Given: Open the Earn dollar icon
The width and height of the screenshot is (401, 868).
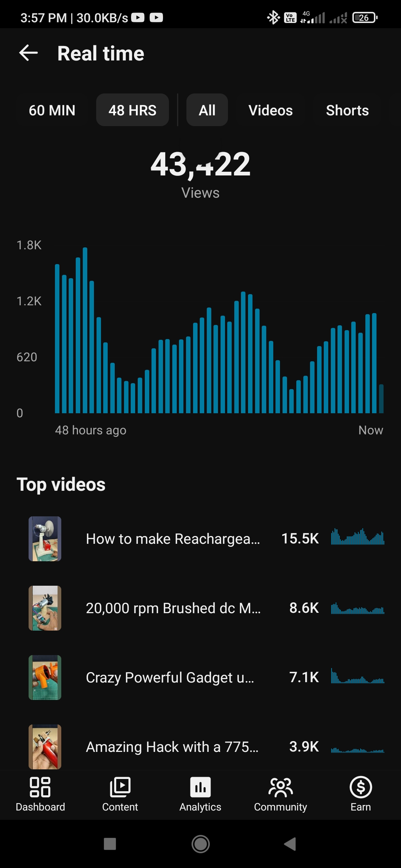Looking at the screenshot, I should [x=361, y=787].
